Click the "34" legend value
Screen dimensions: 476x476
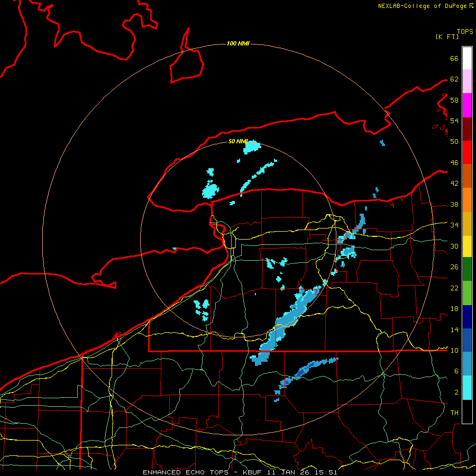454,225
